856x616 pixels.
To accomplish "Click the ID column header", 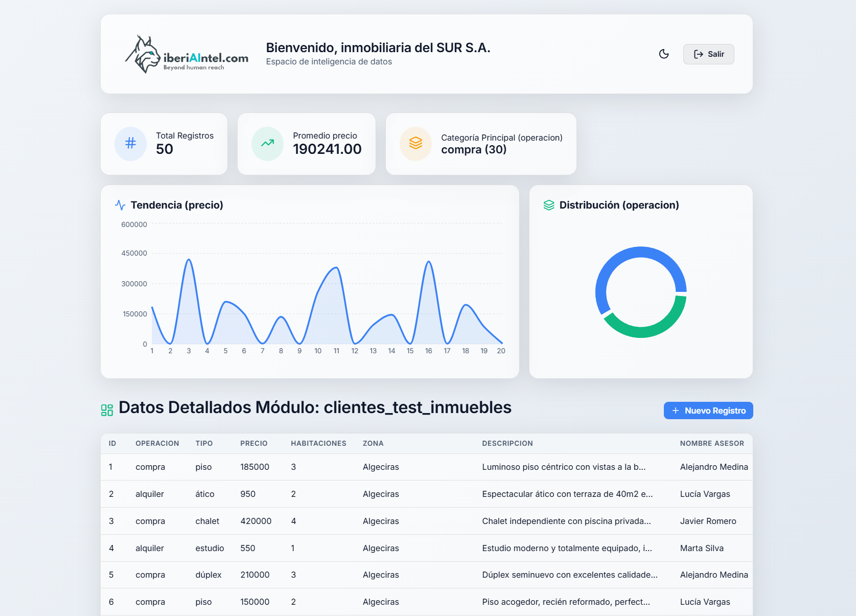I will click(x=112, y=443).
